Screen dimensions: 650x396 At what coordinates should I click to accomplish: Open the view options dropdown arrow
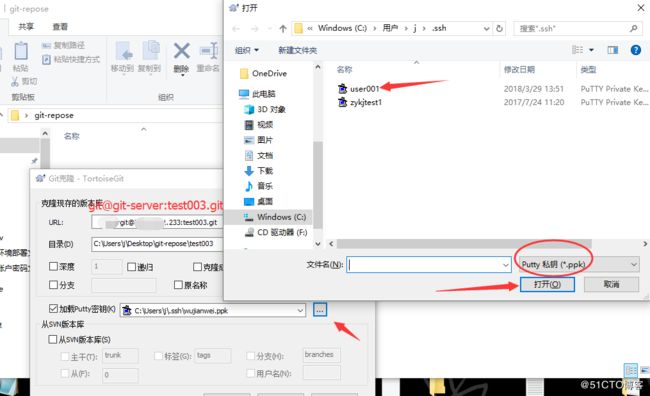(592, 50)
